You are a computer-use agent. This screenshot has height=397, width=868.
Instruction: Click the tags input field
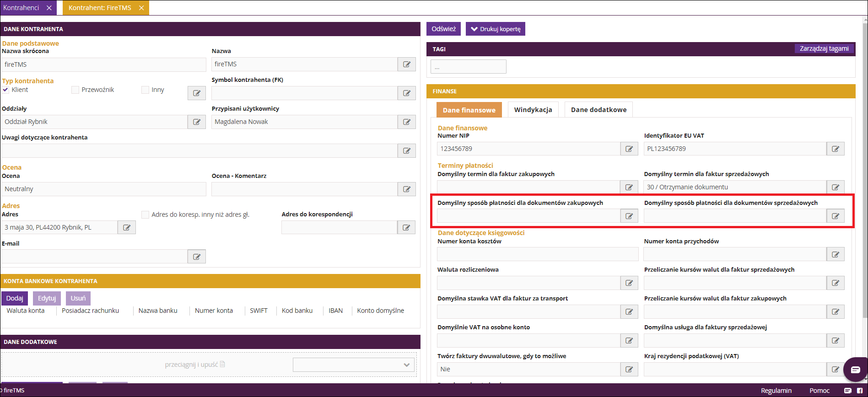point(469,67)
